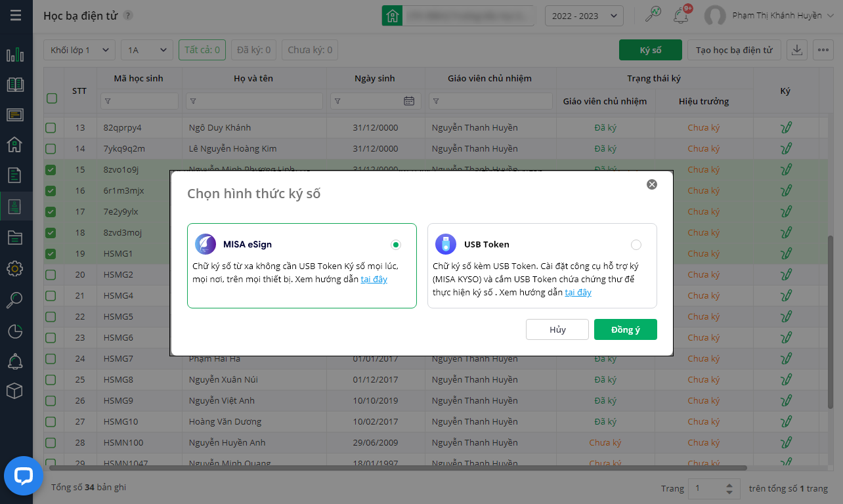The width and height of the screenshot is (843, 504).
Task: Click the Mã học sinh filter field
Action: click(x=139, y=101)
